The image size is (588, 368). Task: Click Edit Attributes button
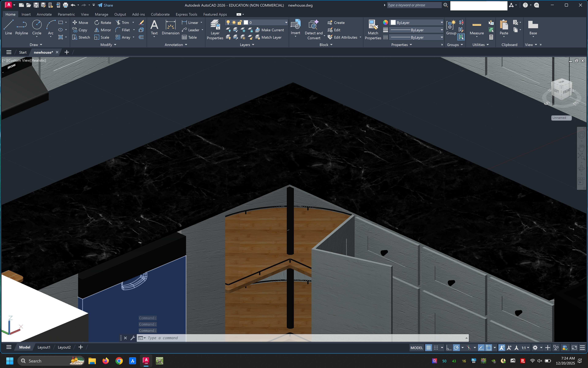(343, 37)
